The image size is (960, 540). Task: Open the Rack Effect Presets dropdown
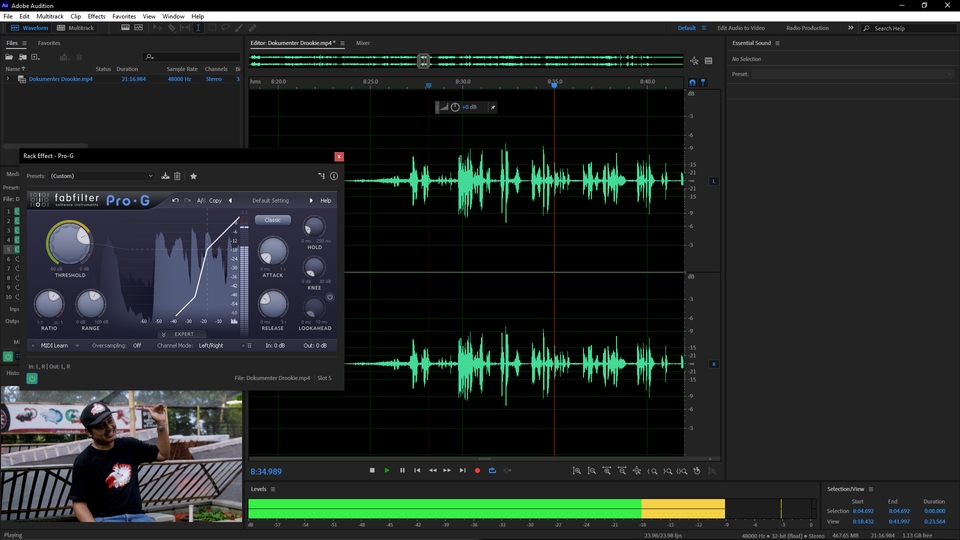click(x=101, y=176)
